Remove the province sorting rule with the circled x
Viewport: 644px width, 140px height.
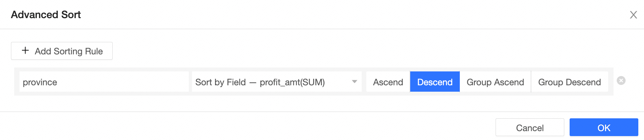tap(621, 81)
